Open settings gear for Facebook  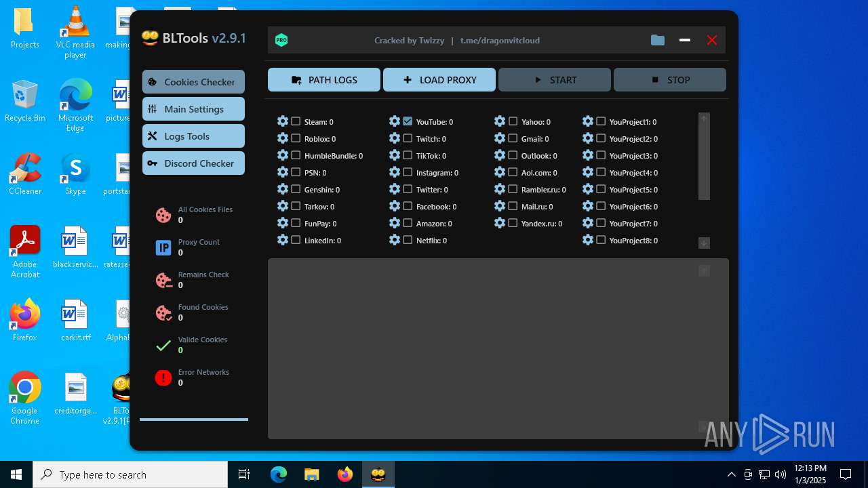pos(395,206)
